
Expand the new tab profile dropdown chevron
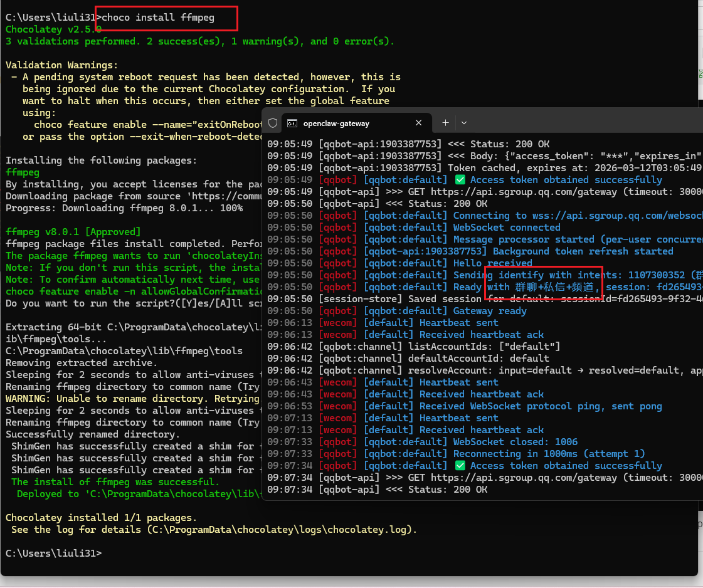click(x=464, y=123)
